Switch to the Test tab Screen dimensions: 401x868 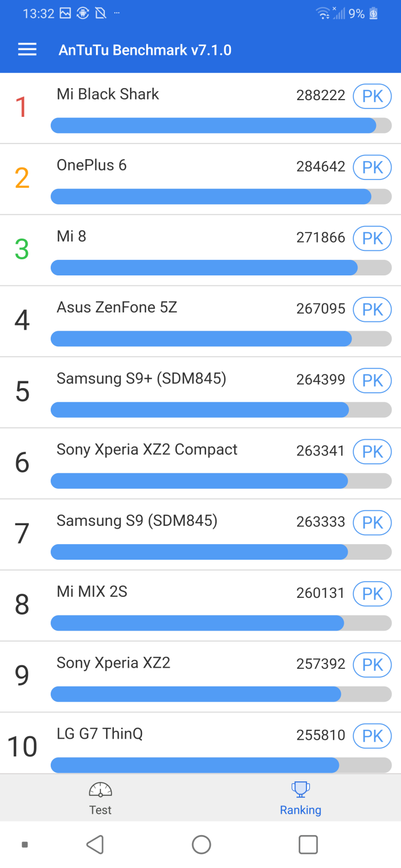tap(100, 798)
